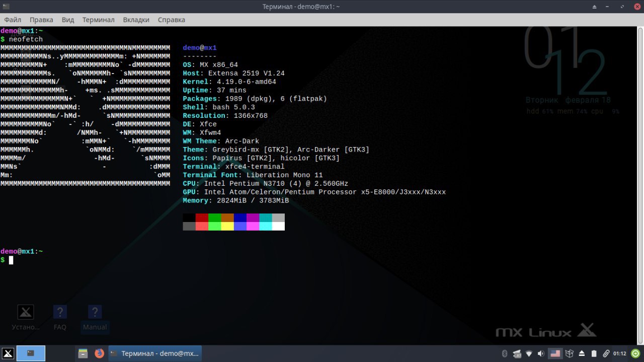644x362 pixels.
Task: Click the "CPU: Intel Pentium N3710" line
Action: tap(266, 184)
